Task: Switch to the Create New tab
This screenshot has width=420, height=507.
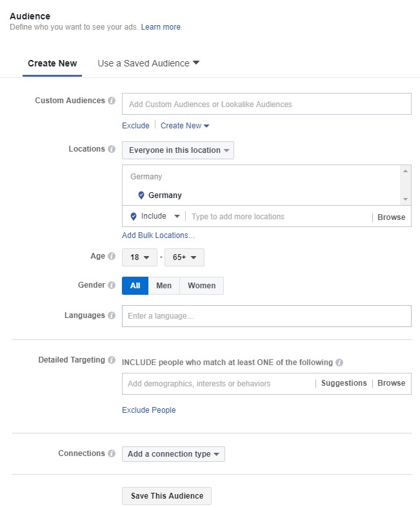Action: coord(52,63)
